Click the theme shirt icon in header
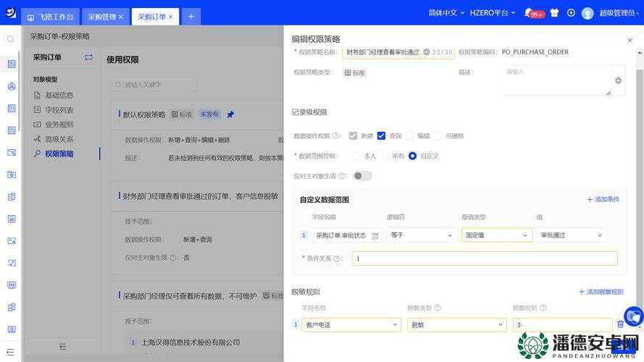 pos(554,13)
